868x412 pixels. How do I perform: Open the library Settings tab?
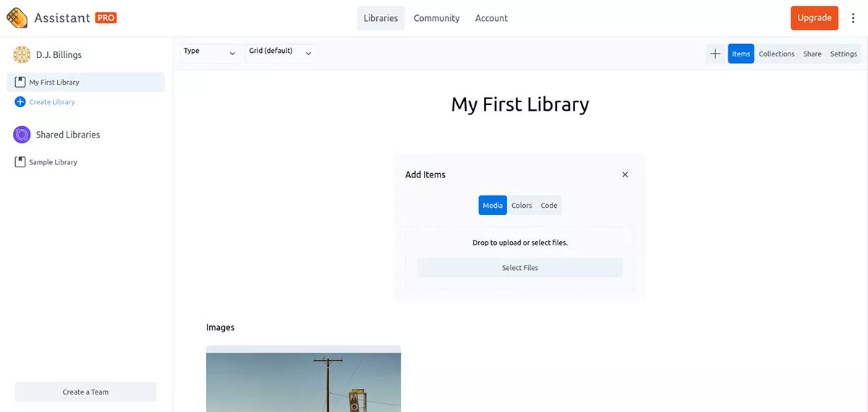point(843,54)
